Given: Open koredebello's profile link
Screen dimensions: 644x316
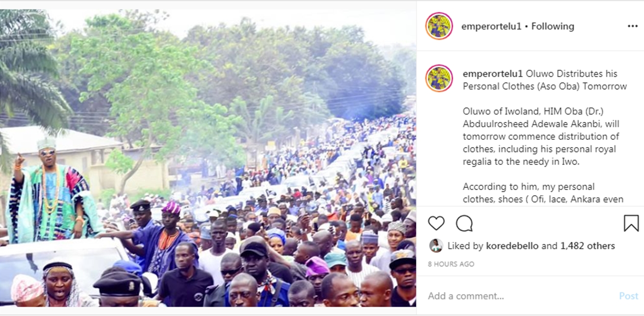Looking at the screenshot, I should (512, 246).
